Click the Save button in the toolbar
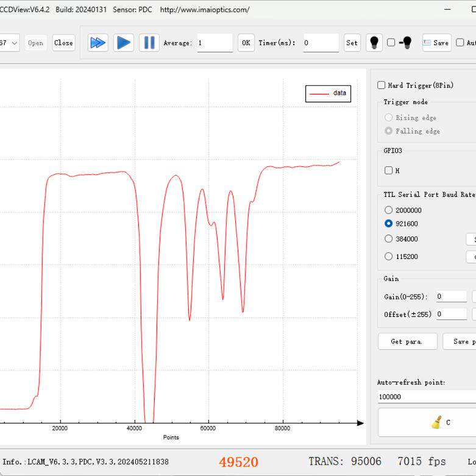This screenshot has width=476, height=476. [x=436, y=43]
